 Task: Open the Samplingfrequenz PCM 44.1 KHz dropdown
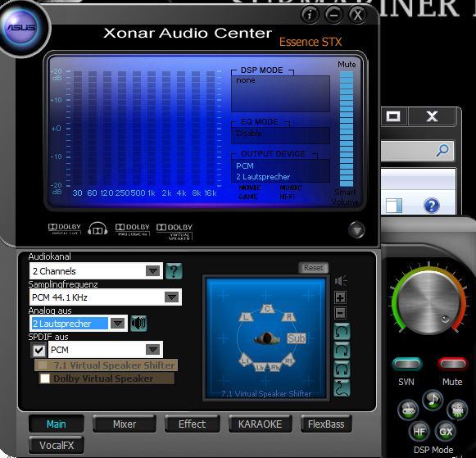click(106, 297)
